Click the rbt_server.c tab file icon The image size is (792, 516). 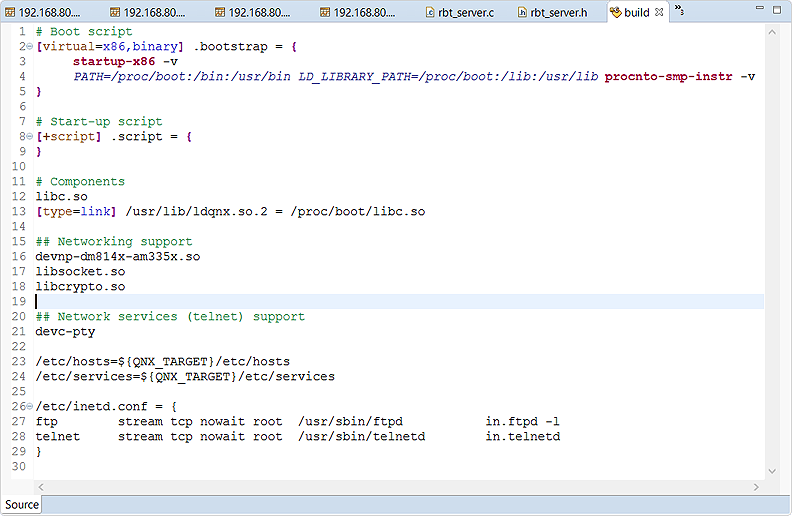(430, 12)
